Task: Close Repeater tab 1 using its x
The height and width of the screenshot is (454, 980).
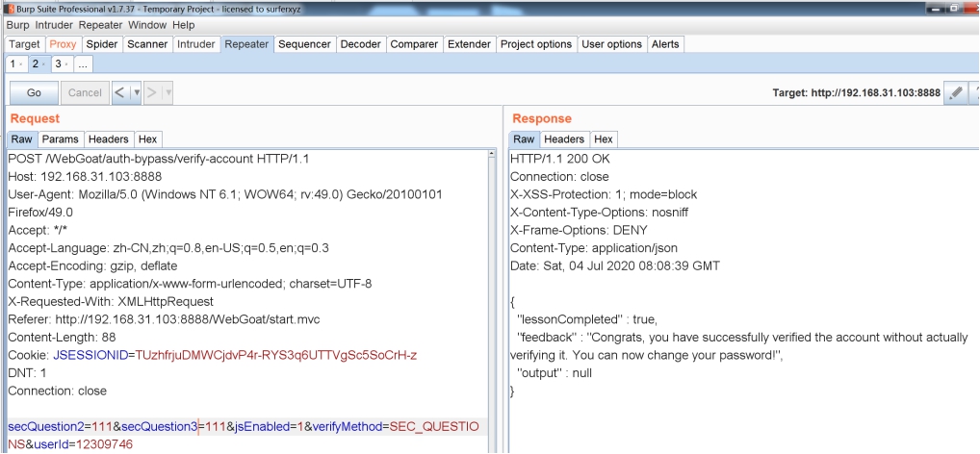Action: [x=20, y=64]
